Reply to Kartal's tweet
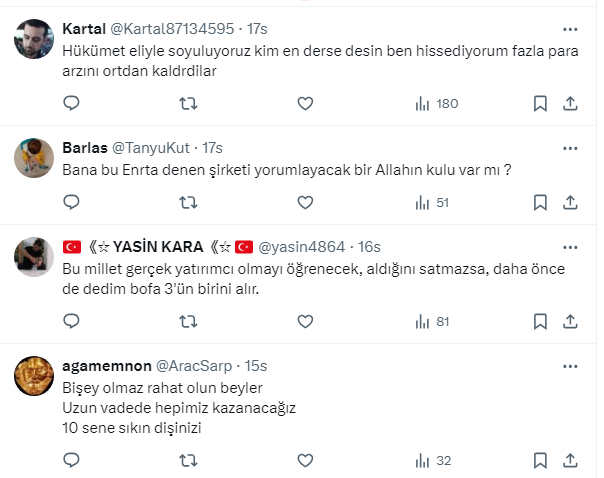This screenshot has height=478, width=604. pos(70,103)
